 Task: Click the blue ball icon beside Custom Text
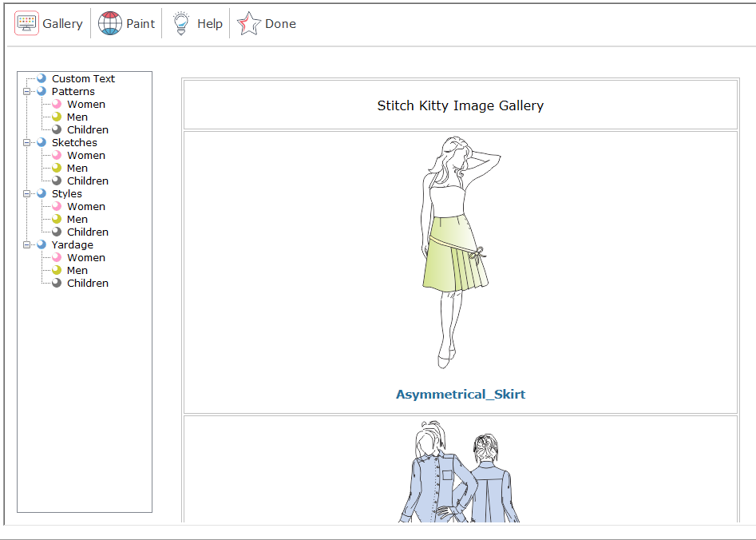click(42, 78)
